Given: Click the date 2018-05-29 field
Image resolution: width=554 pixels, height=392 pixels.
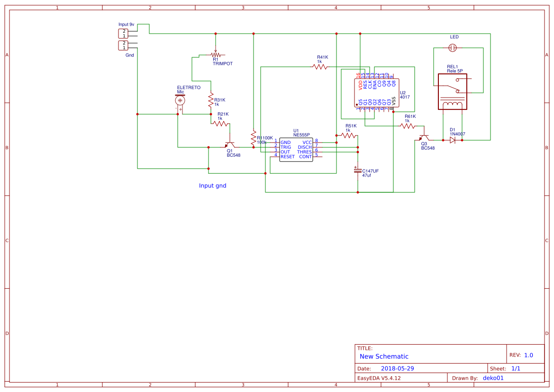Looking at the screenshot, I should [397, 368].
